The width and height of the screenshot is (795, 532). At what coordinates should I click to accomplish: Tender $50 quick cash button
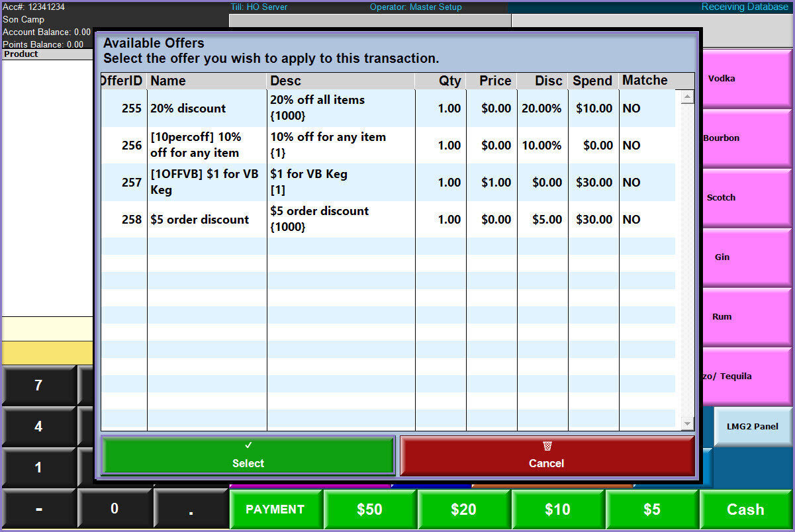pos(369,510)
